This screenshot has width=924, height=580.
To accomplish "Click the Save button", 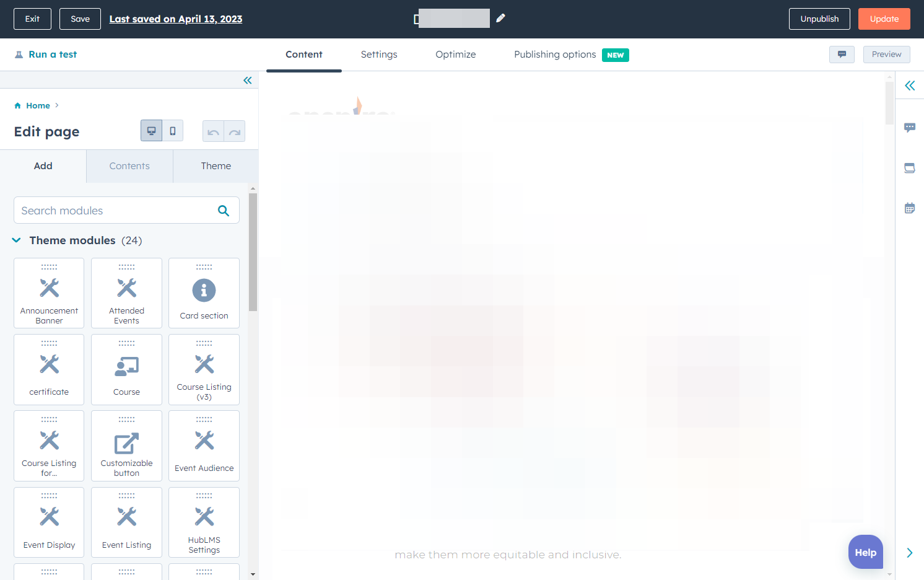I will coord(80,19).
